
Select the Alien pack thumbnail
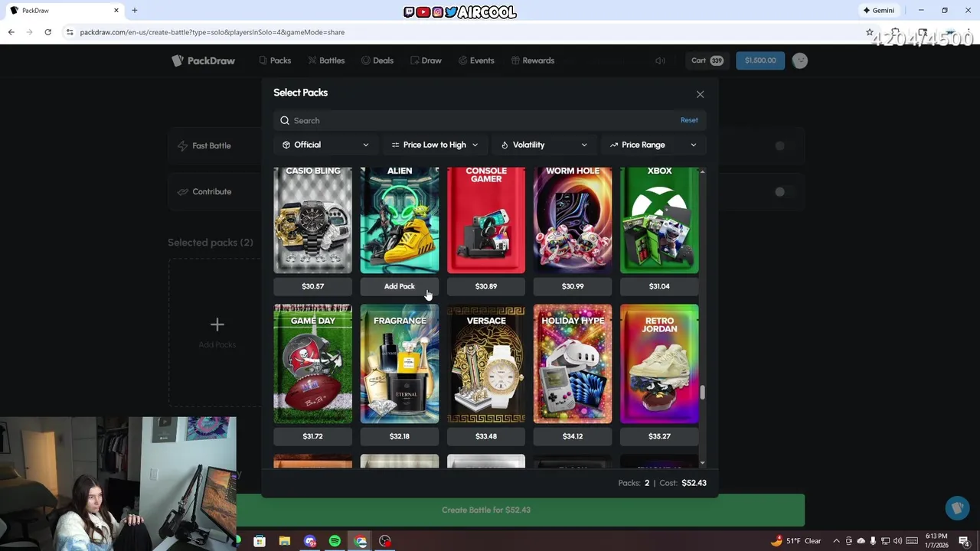tap(400, 220)
